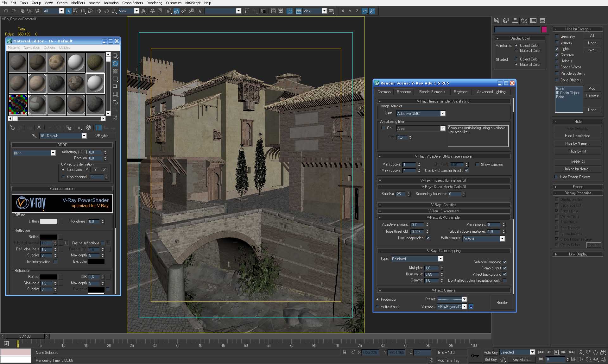Uncheck the Show samples option
This screenshot has height=364, width=608.
click(x=477, y=165)
